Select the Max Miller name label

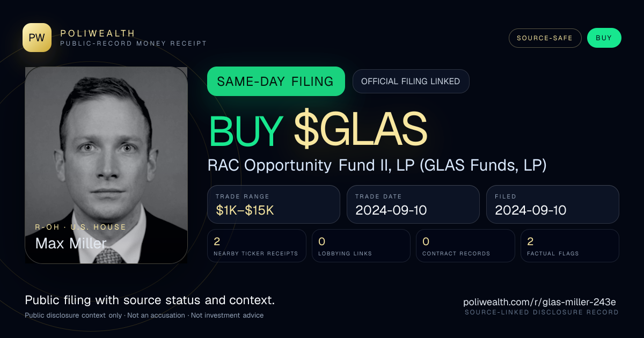point(71,244)
